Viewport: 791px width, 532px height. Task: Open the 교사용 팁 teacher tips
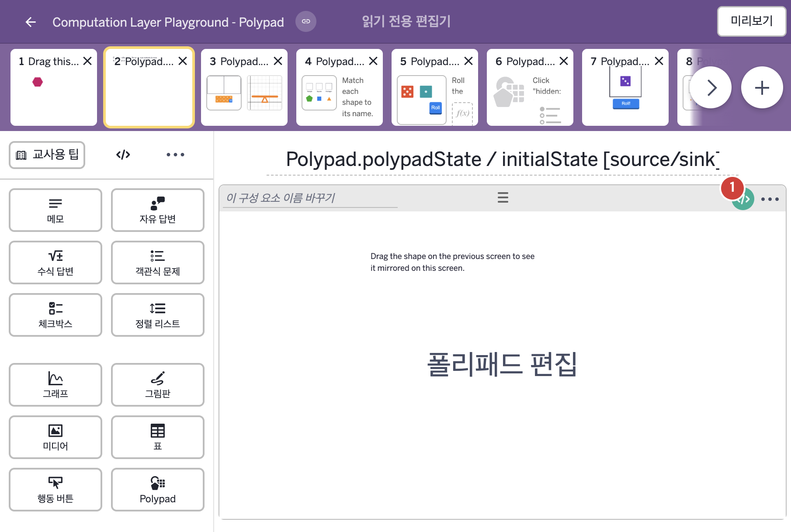(47, 155)
